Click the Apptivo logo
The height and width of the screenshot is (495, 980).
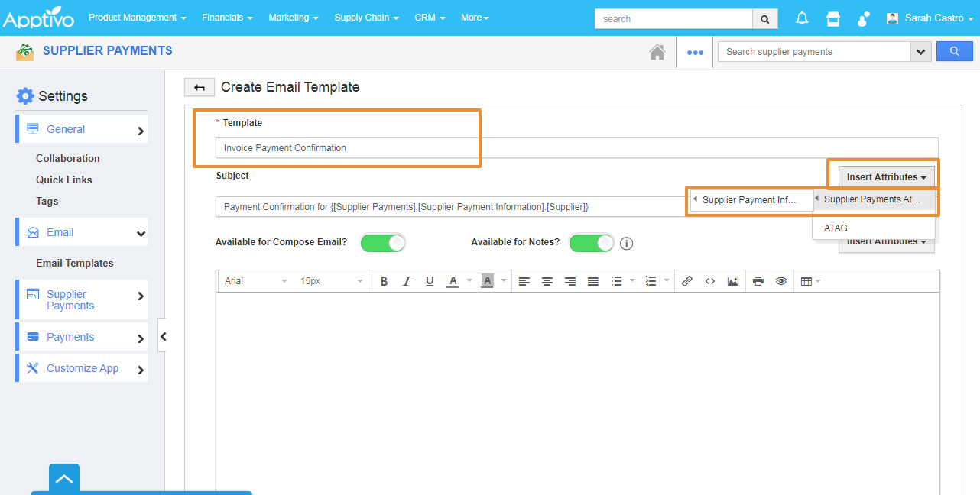click(x=40, y=18)
